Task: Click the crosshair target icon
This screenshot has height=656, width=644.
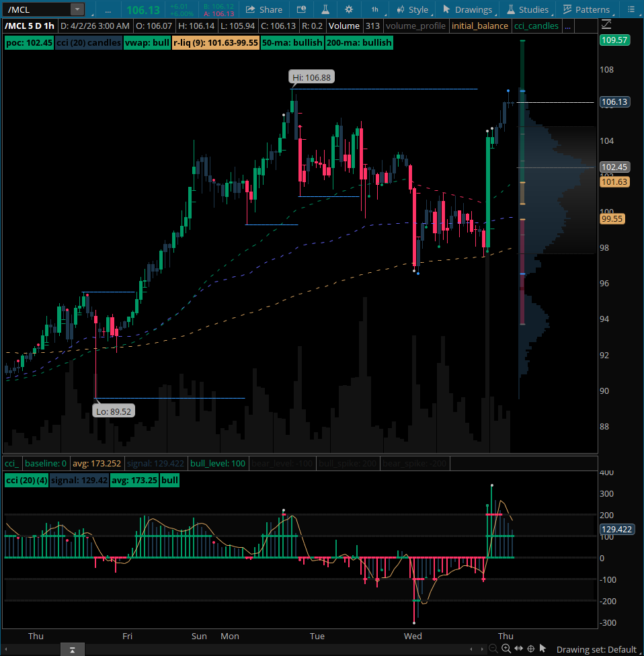Action: (530, 649)
